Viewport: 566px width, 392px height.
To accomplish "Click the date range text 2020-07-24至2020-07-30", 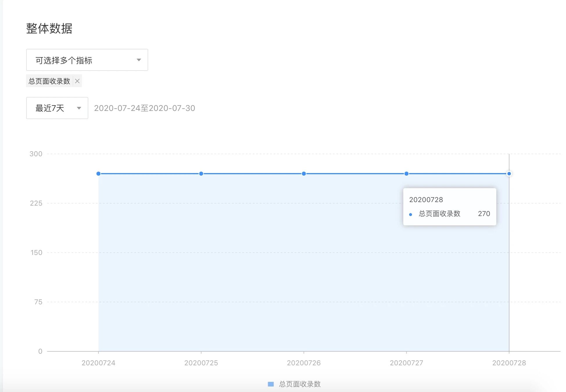I will [144, 108].
